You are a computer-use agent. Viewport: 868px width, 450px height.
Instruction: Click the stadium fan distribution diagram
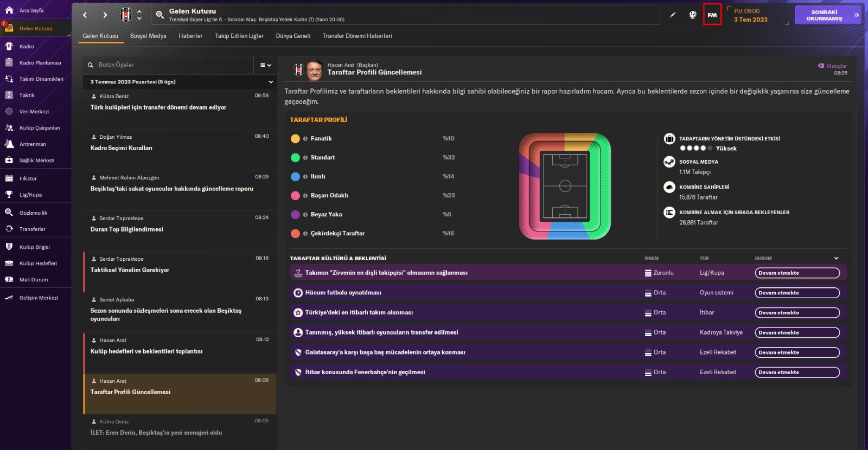(565, 186)
